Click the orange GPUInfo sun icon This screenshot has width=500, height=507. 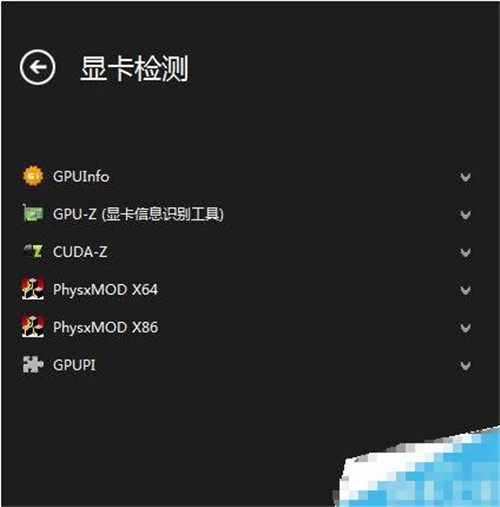pyautogui.click(x=33, y=176)
